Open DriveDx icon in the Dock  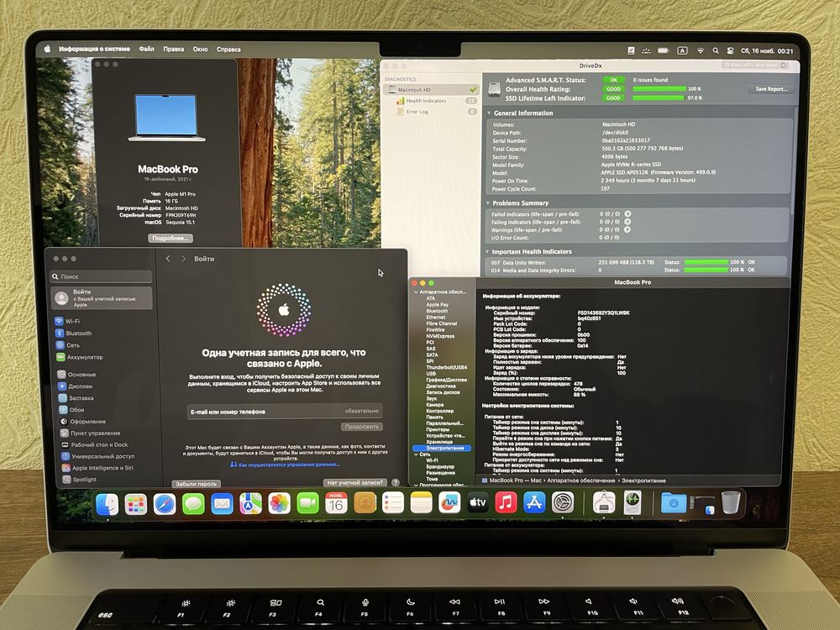[x=633, y=502]
